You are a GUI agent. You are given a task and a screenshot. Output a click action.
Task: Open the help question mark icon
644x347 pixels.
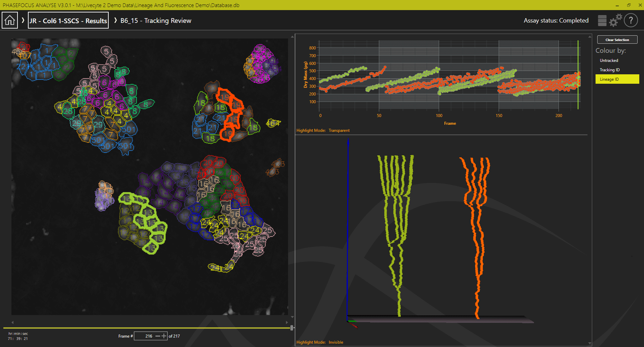631,21
